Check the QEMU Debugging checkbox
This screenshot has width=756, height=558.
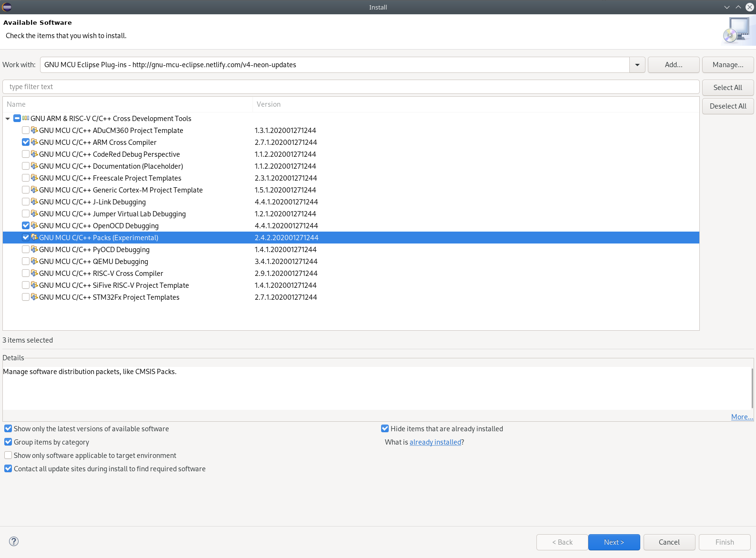click(x=26, y=261)
